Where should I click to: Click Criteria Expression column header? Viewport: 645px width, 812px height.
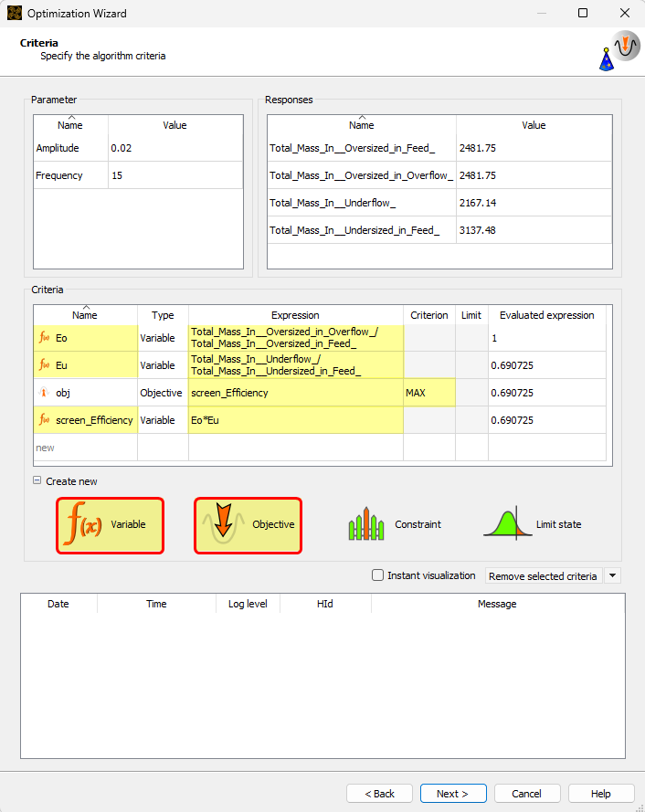coord(295,315)
